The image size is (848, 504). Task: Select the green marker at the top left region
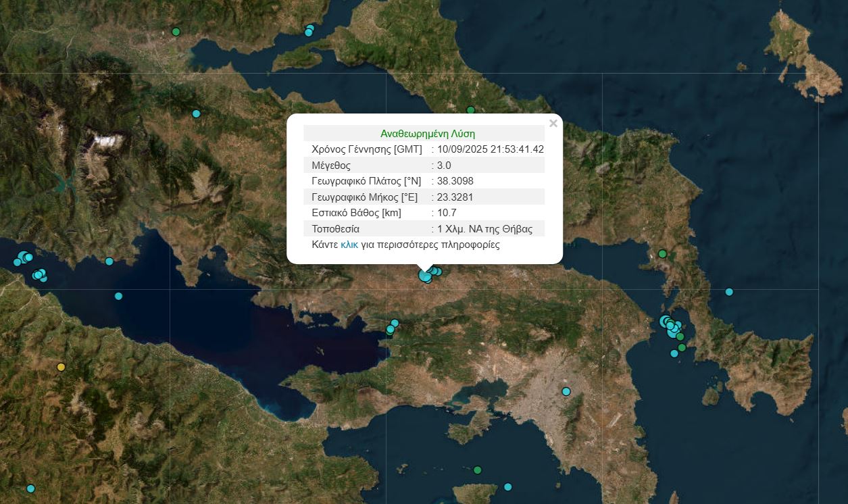coord(175,32)
